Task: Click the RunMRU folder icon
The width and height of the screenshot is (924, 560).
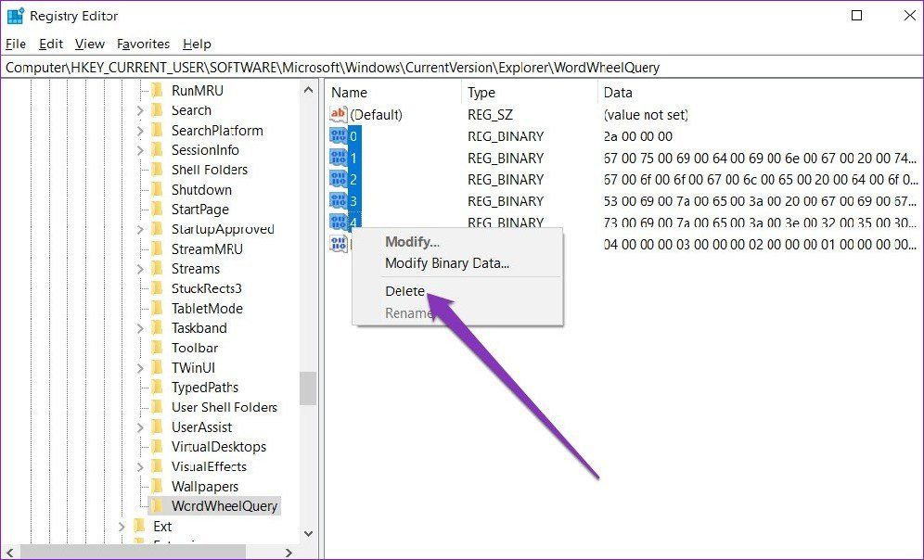Action: point(157,90)
